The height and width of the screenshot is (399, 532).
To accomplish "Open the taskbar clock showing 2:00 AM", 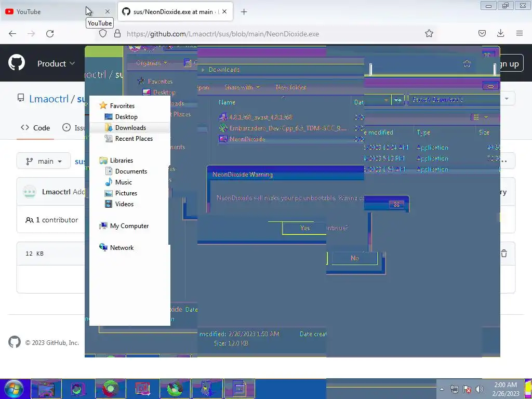I will coord(506,389).
